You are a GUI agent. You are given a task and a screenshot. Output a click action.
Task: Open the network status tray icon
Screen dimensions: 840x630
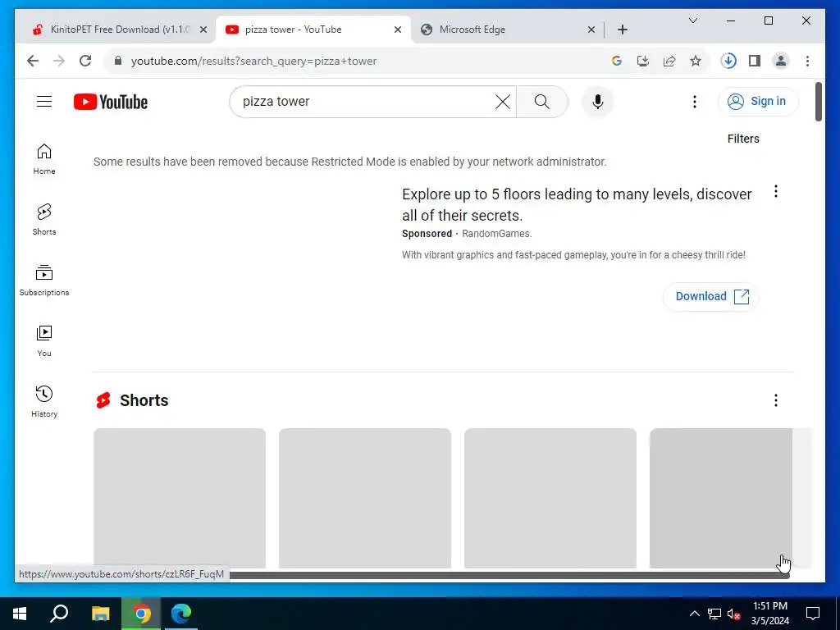coord(714,614)
